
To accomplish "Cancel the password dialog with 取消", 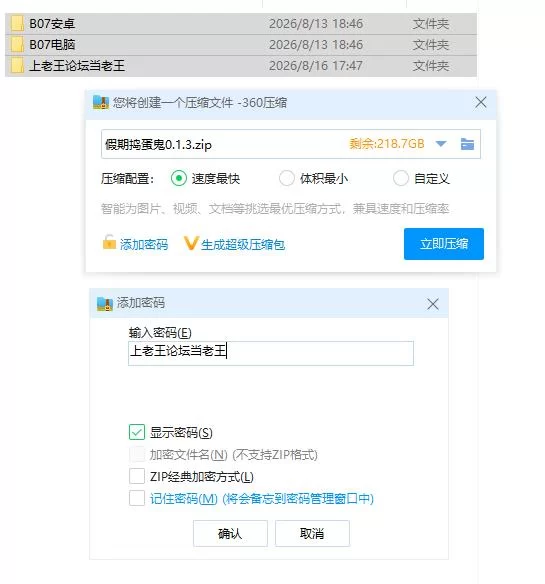I will click(312, 533).
